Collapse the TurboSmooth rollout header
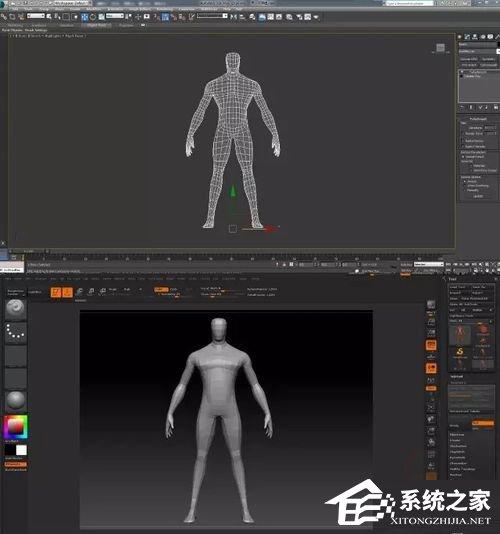Viewport: 500px width, 534px height. [478, 119]
